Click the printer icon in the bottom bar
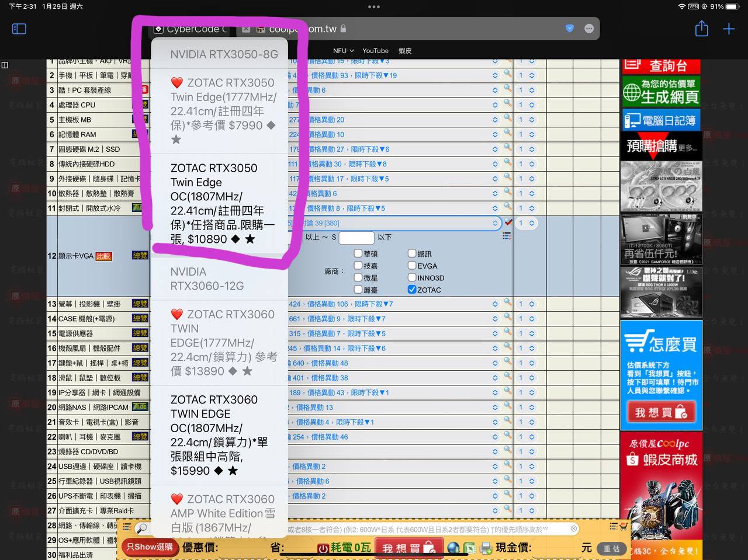Screen dimensions: 748x560 click(x=486, y=548)
